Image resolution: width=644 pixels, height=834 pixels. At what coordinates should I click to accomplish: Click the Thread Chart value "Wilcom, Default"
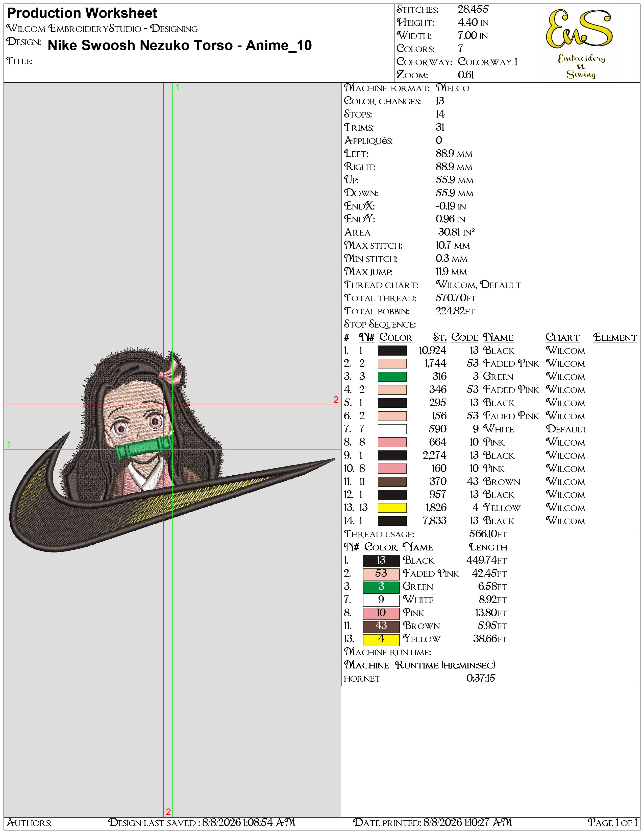pyautogui.click(x=478, y=285)
